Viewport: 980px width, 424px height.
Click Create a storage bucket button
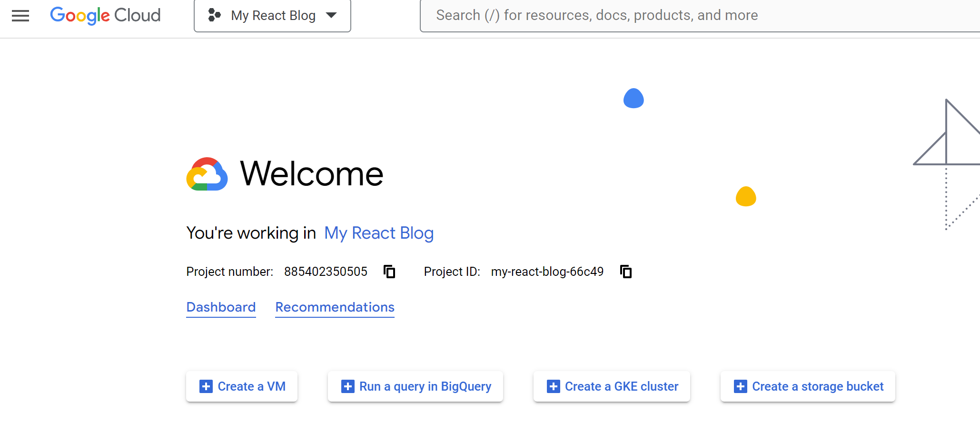808,386
